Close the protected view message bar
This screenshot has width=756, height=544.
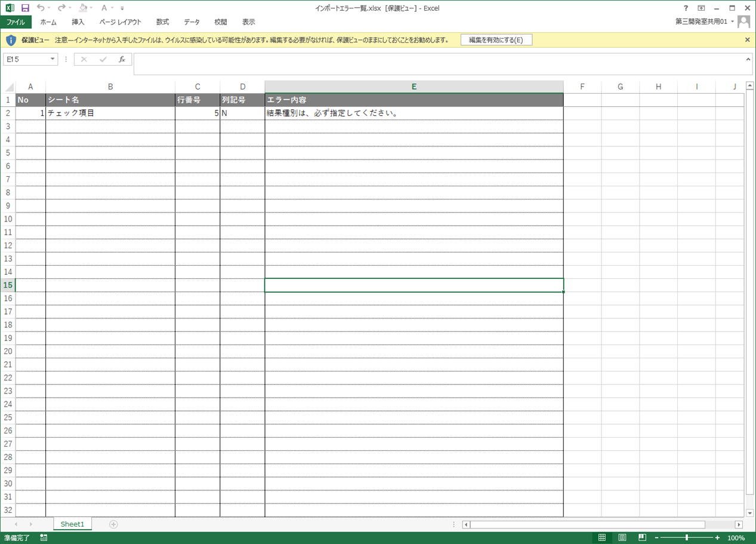coord(747,40)
